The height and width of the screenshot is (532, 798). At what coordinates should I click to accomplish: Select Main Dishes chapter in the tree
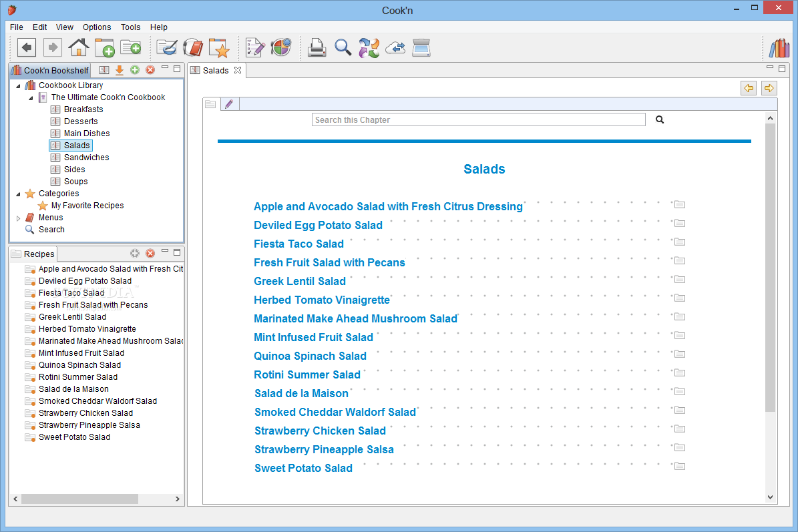87,134
